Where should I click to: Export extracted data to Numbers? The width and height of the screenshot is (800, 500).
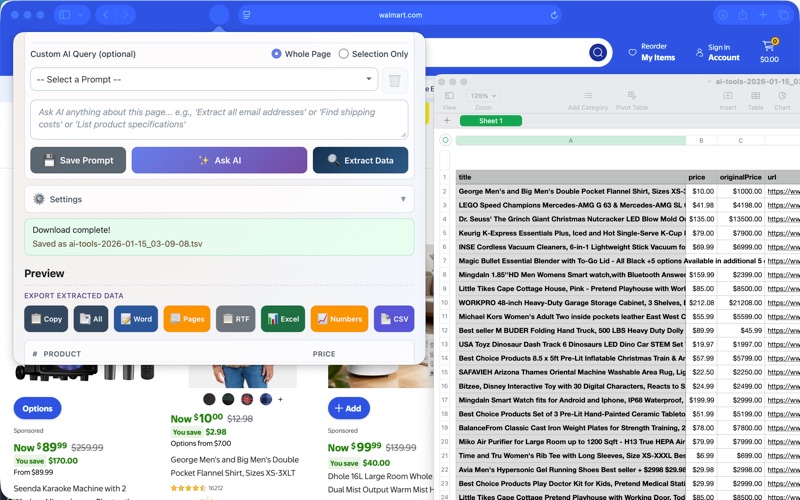coord(339,319)
